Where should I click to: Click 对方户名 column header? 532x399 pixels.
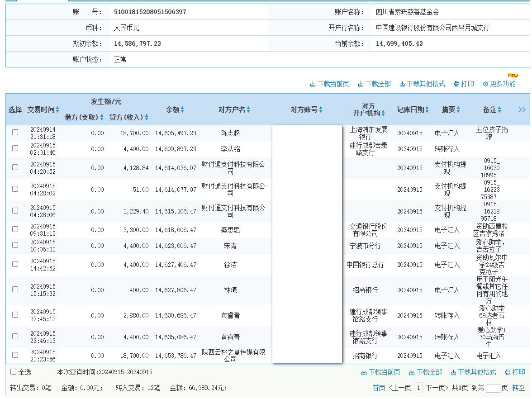point(232,109)
